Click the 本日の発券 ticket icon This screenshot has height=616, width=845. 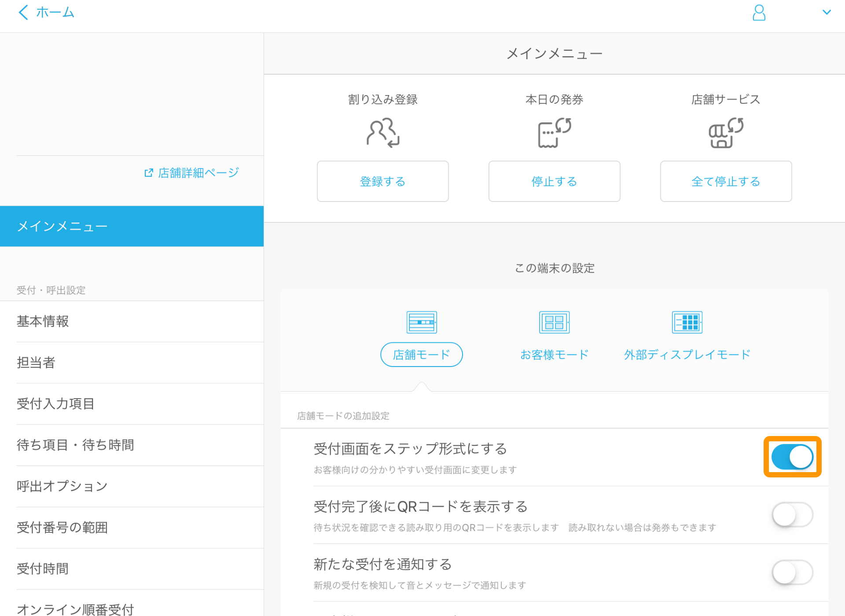555,132
